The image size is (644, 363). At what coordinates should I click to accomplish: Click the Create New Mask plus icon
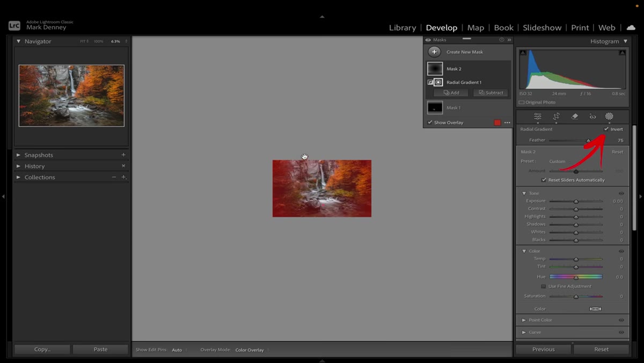[x=434, y=52]
